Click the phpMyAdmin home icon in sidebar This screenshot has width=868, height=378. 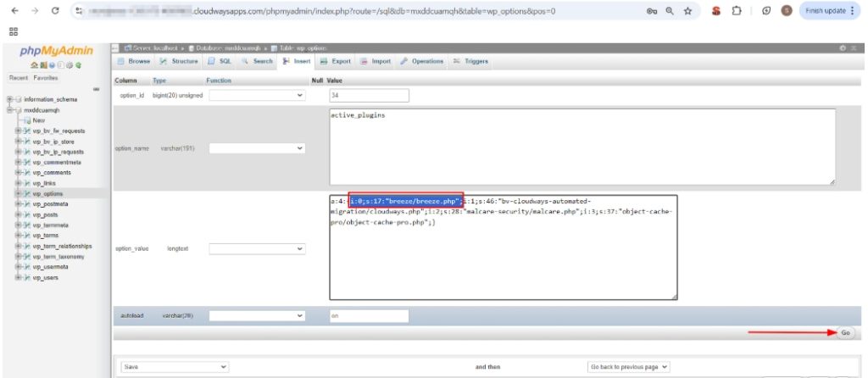[33, 65]
